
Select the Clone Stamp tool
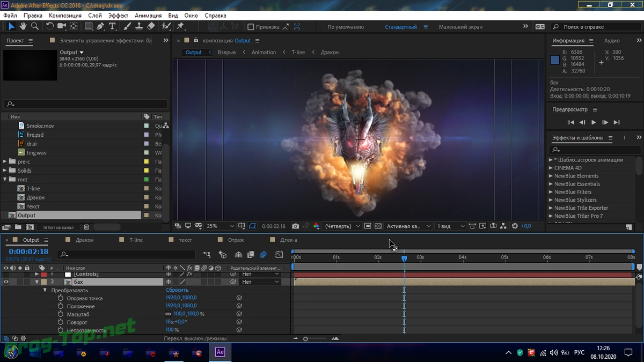coord(139,26)
